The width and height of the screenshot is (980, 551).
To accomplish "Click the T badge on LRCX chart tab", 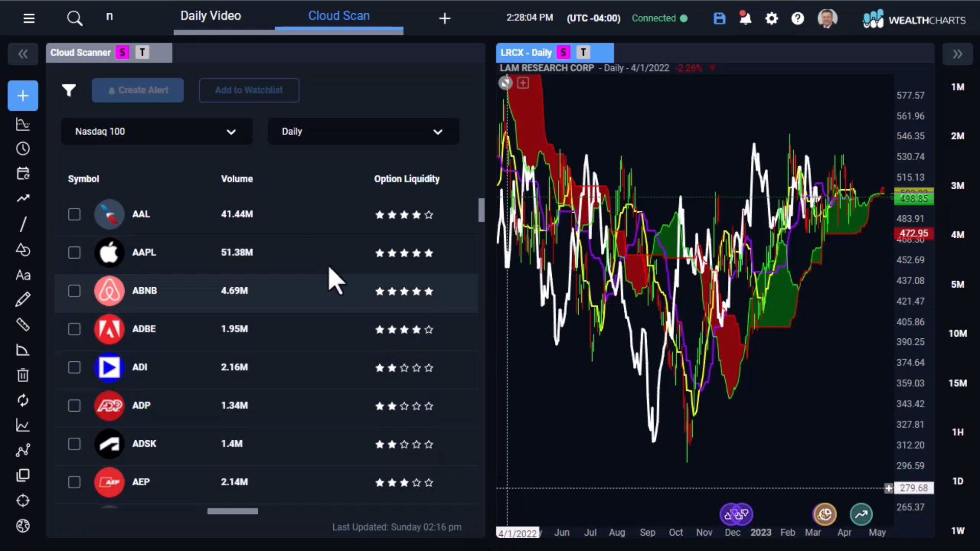I will [583, 52].
